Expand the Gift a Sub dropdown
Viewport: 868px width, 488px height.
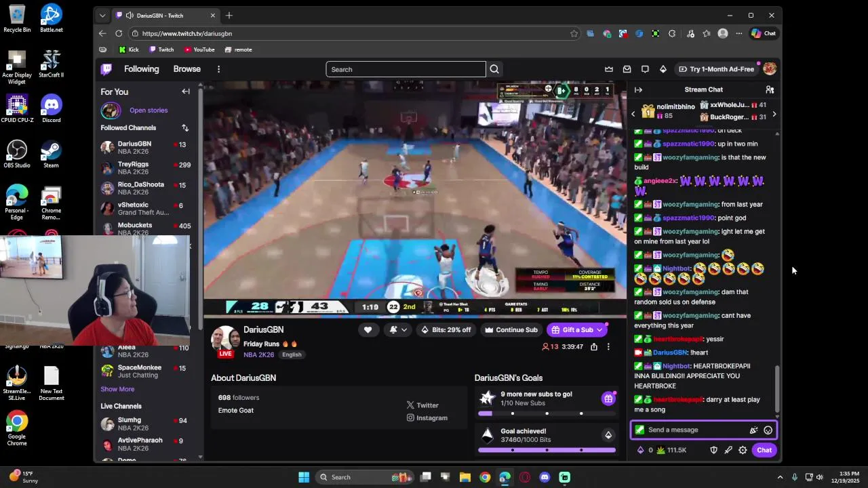(599, 330)
